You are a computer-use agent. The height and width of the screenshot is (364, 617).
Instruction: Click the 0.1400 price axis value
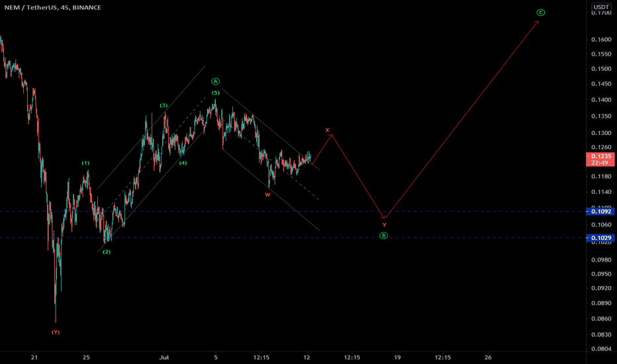[601, 100]
